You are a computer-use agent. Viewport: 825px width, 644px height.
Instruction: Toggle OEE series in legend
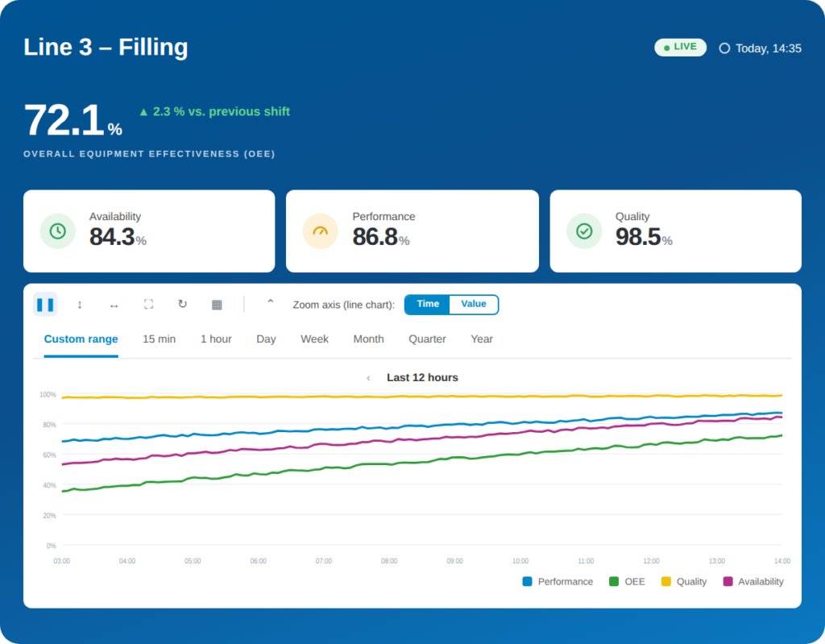627,581
